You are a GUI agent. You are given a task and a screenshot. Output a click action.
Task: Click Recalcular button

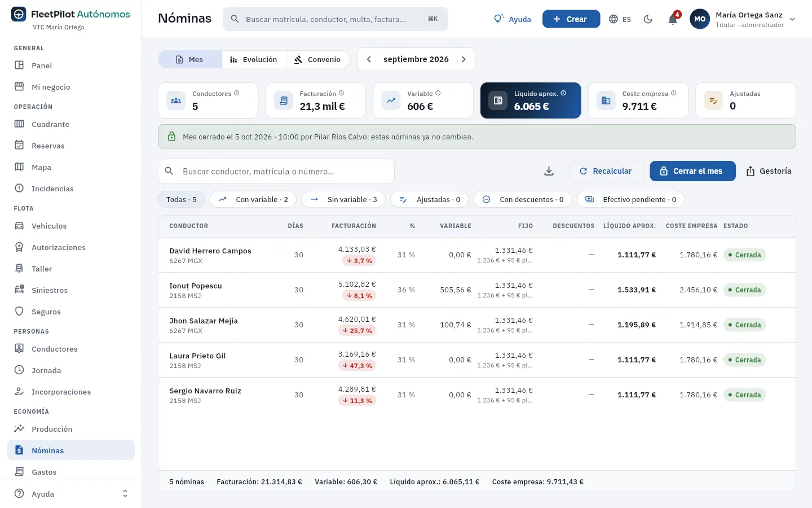point(607,171)
